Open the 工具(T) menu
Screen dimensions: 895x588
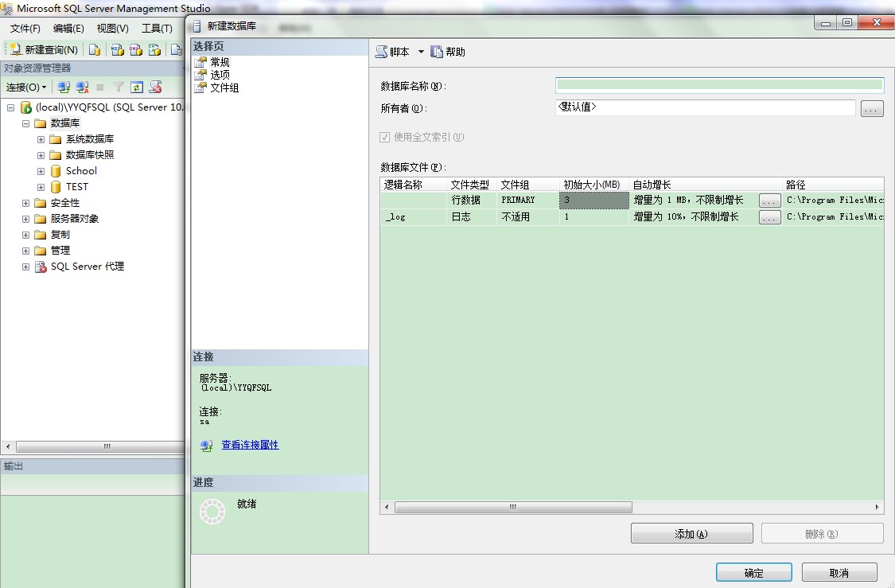tap(156, 27)
